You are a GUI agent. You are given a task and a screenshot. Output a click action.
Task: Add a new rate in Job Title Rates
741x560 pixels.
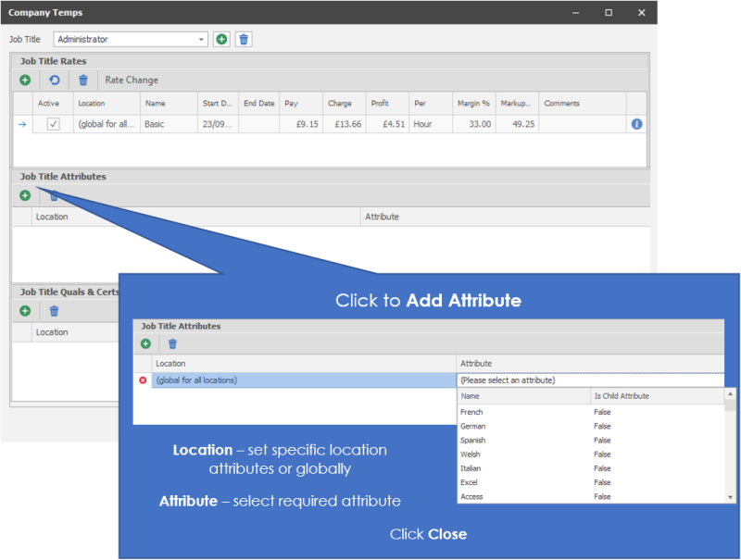[25, 81]
